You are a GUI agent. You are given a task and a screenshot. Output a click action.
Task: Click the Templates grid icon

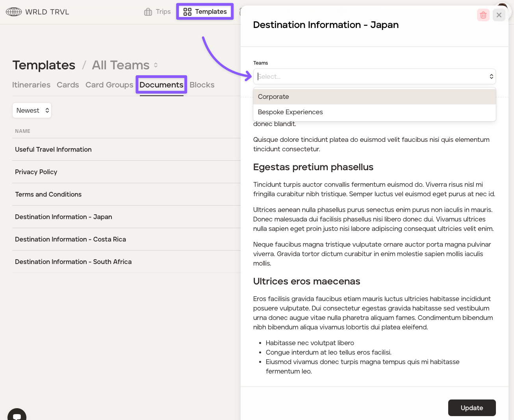tap(187, 12)
